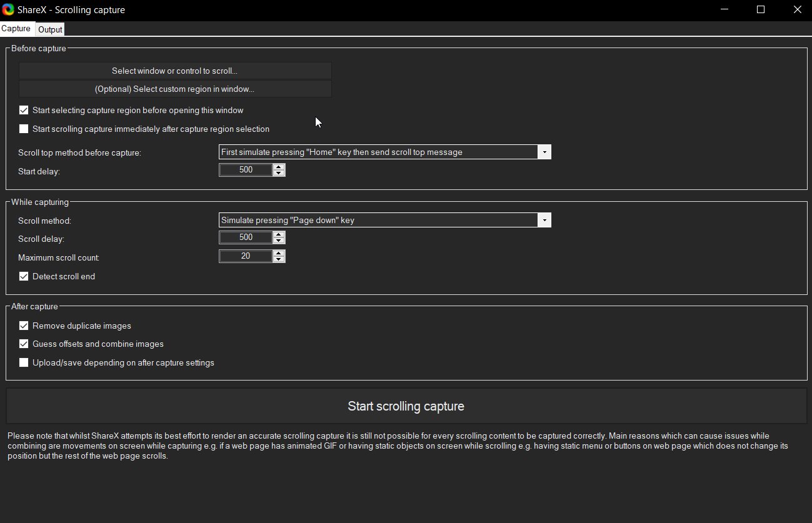This screenshot has width=812, height=523.
Task: Disable Remove duplicate images option
Action: point(24,326)
